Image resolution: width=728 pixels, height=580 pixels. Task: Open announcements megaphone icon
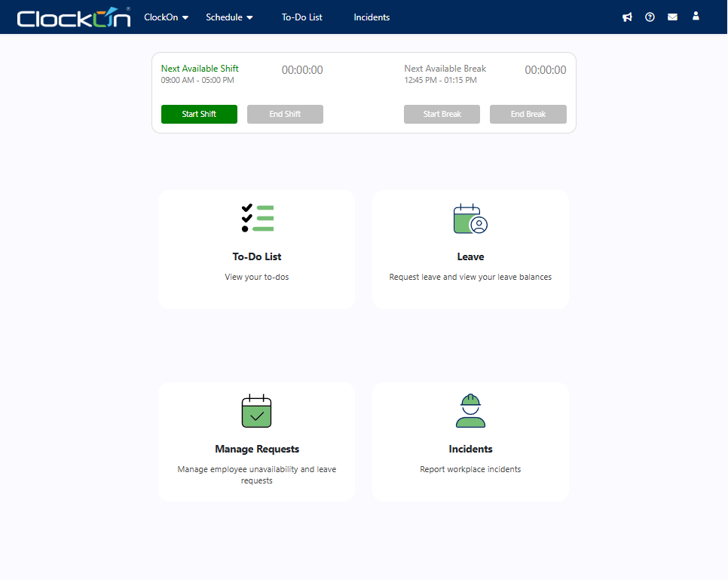(627, 17)
